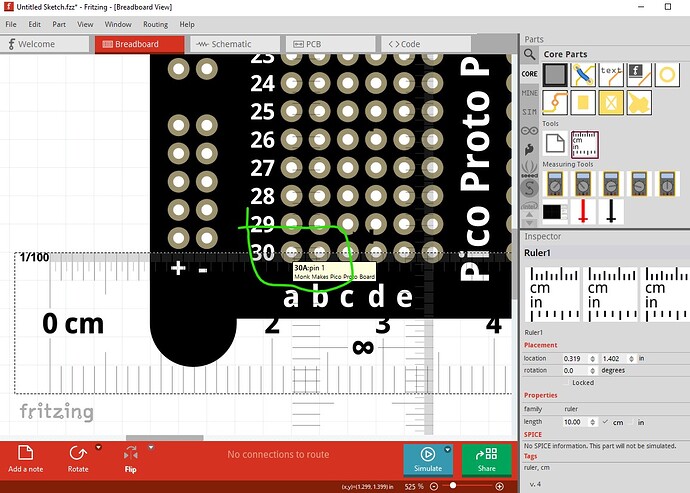Click the Flip button
This screenshot has width=690, height=493.
[x=131, y=459]
